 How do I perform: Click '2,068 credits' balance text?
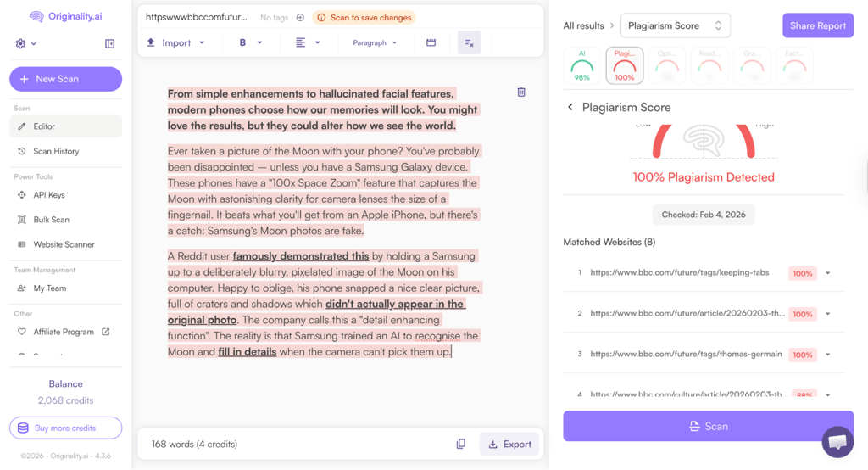pos(66,400)
